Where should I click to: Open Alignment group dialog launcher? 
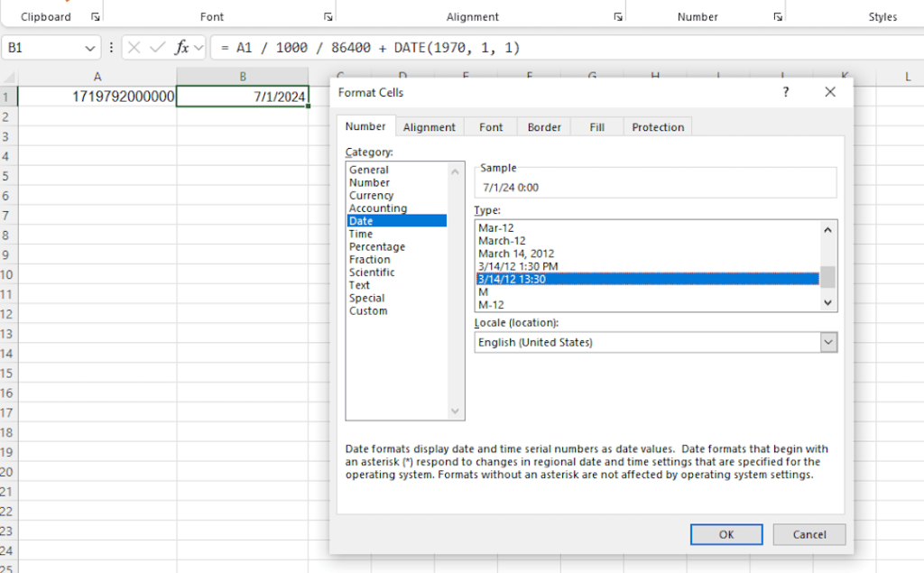tap(618, 17)
